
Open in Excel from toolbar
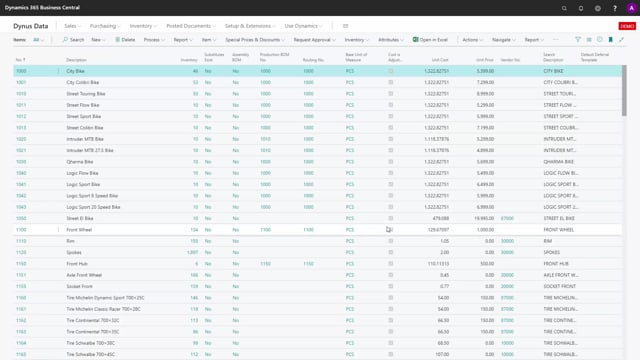pos(430,40)
